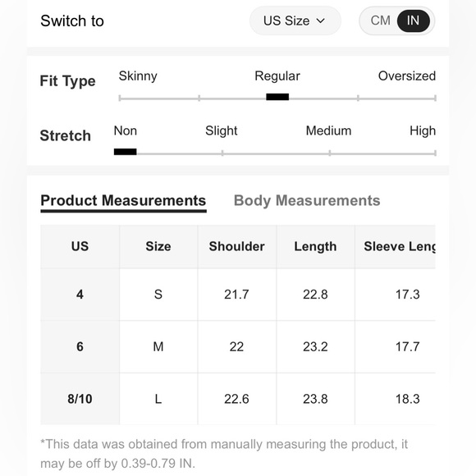Click the Shoulder column header
This screenshot has width=476, height=476.
pos(237,246)
